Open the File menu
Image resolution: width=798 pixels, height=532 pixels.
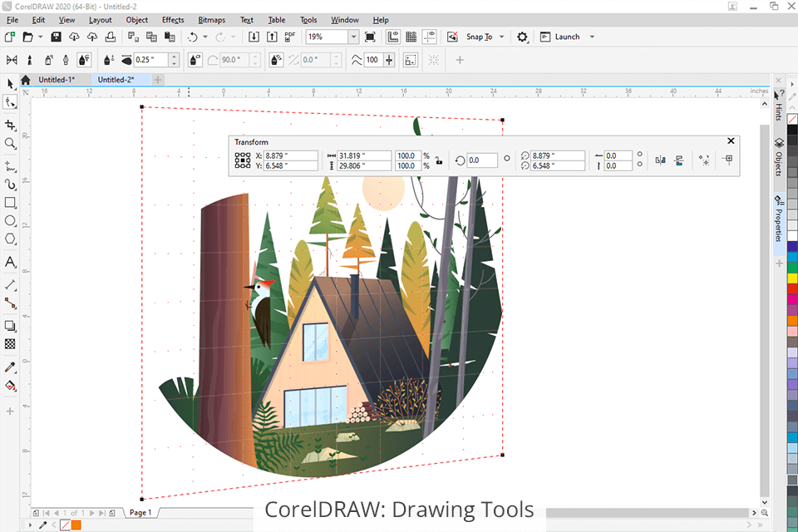click(12, 20)
